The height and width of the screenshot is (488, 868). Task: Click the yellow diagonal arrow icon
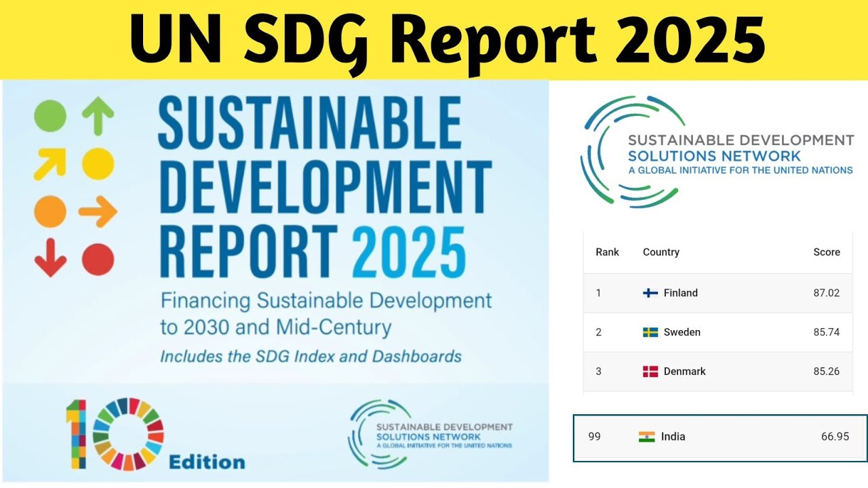[x=50, y=163]
